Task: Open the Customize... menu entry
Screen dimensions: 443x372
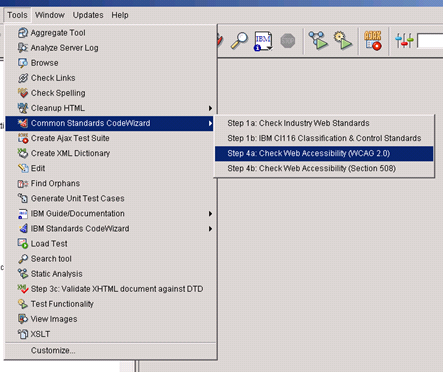Action: tap(110, 351)
